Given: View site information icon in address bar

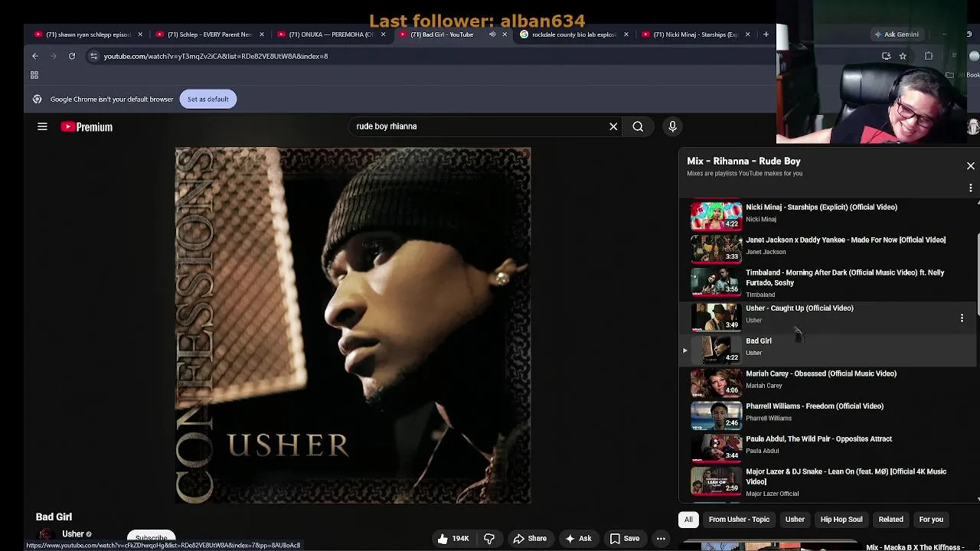Looking at the screenshot, I should 93,56.
